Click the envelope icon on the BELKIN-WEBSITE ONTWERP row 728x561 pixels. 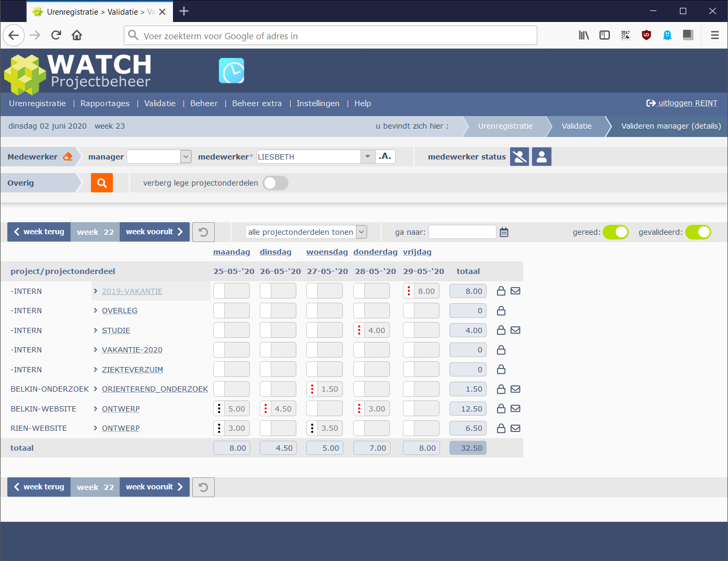tap(515, 409)
